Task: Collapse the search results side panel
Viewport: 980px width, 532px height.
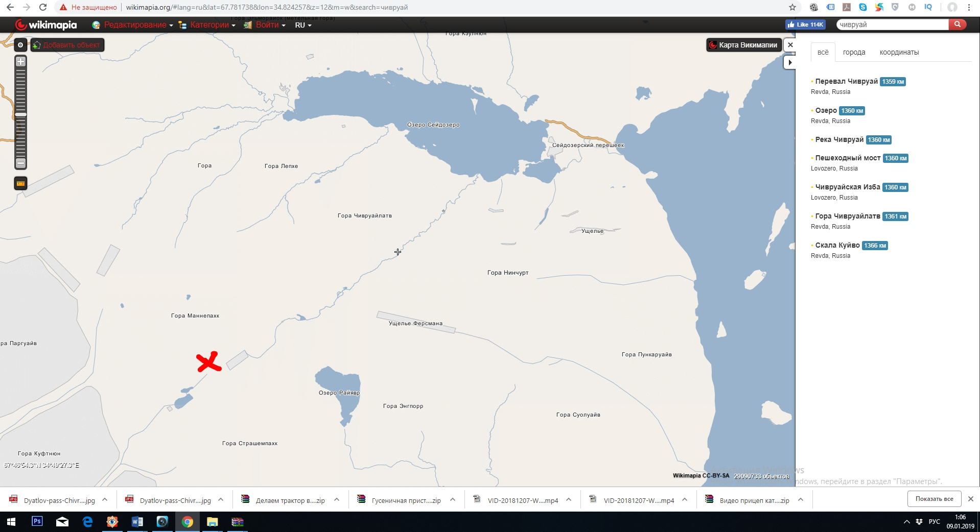Action: (790, 62)
